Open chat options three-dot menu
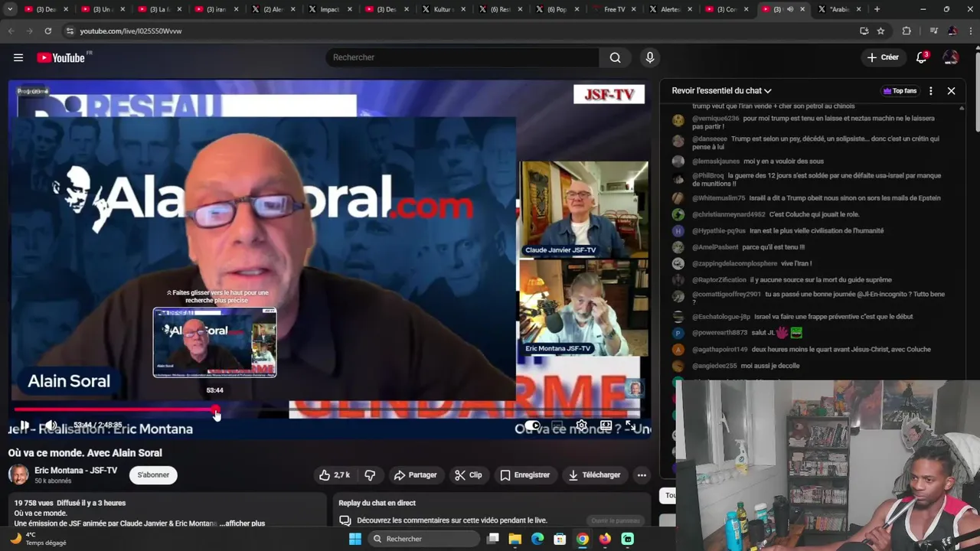This screenshot has height=551, width=980. [930, 90]
